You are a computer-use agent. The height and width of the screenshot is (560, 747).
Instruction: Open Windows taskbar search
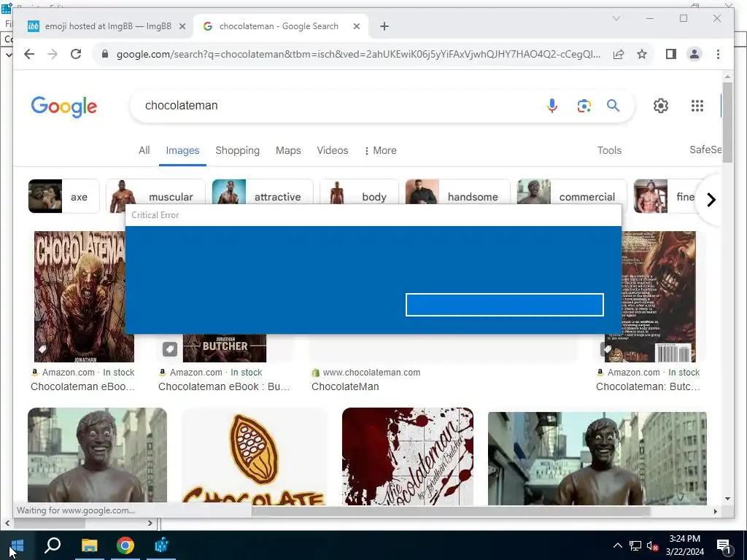point(53,545)
